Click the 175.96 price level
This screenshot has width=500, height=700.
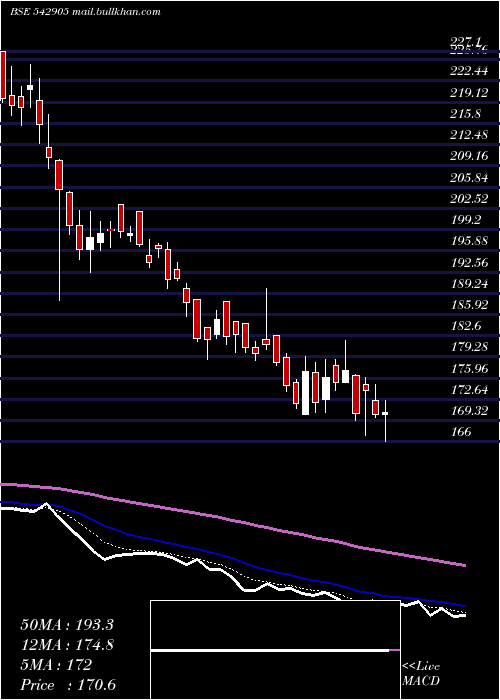(x=469, y=369)
